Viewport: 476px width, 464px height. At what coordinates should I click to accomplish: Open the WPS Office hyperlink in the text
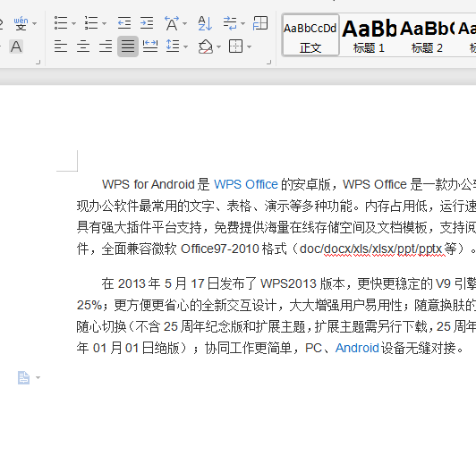click(246, 184)
